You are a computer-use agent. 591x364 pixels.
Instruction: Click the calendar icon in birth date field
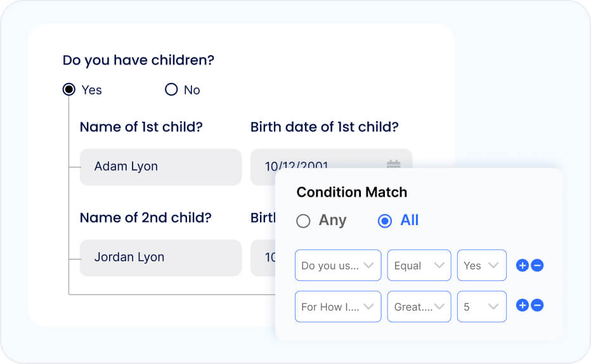coord(394,164)
